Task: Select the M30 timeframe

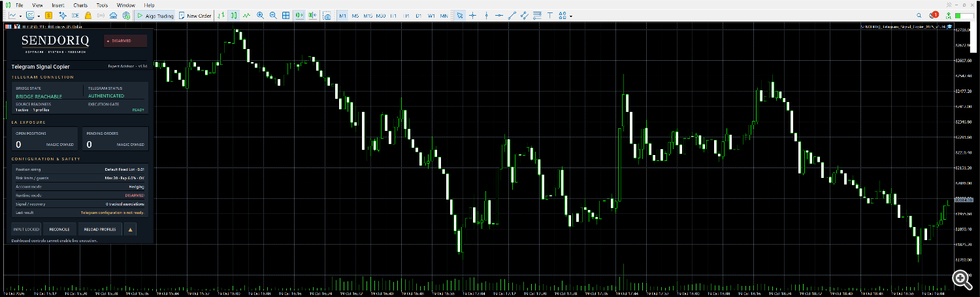Action: coord(380,15)
